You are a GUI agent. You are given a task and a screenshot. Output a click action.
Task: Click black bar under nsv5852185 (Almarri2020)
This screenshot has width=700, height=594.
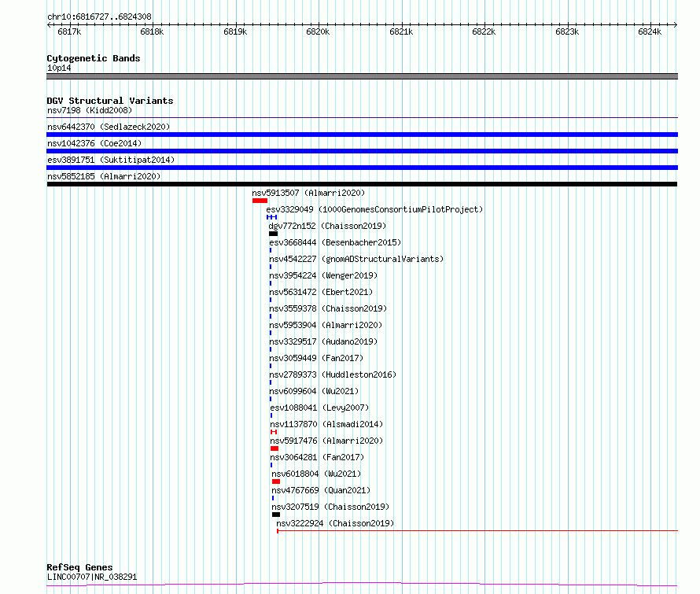[362, 184]
